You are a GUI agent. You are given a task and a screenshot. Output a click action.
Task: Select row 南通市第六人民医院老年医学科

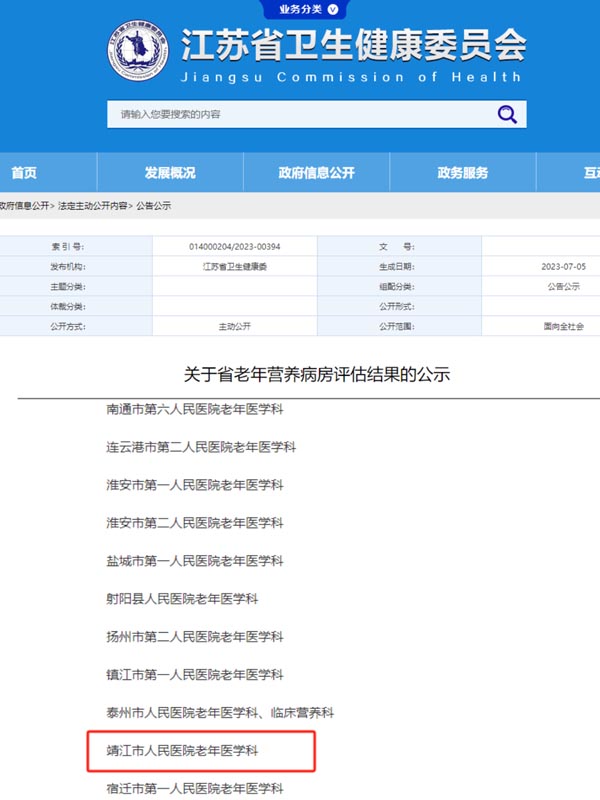coord(194,409)
